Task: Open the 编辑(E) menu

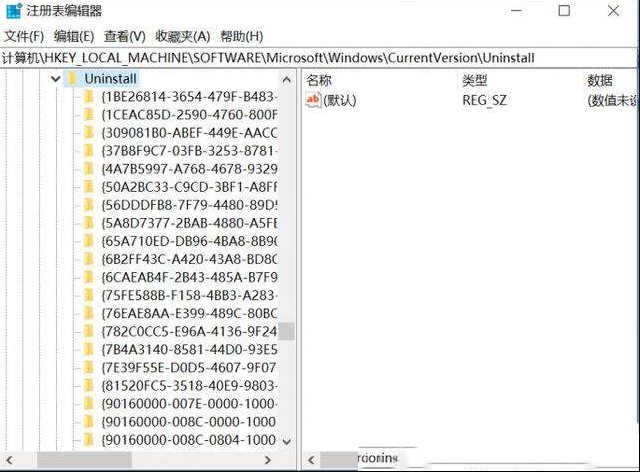Action: point(74,37)
